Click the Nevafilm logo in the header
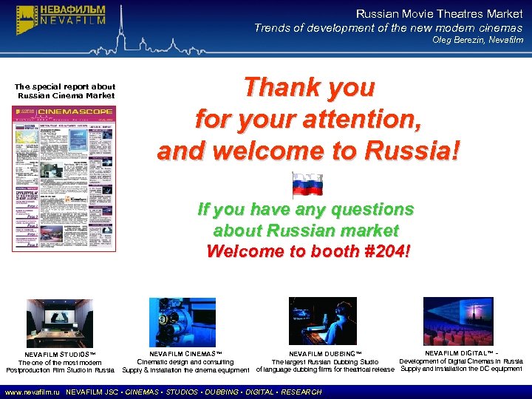This screenshot has width=532, height=399. 61,19
